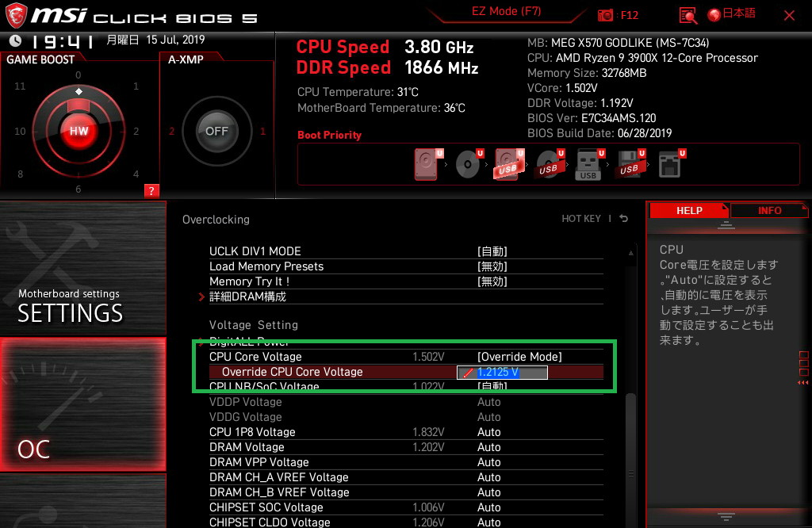Screen dimensions: 812x528
Task: Select A-XMP profile number 1
Action: click(x=262, y=131)
